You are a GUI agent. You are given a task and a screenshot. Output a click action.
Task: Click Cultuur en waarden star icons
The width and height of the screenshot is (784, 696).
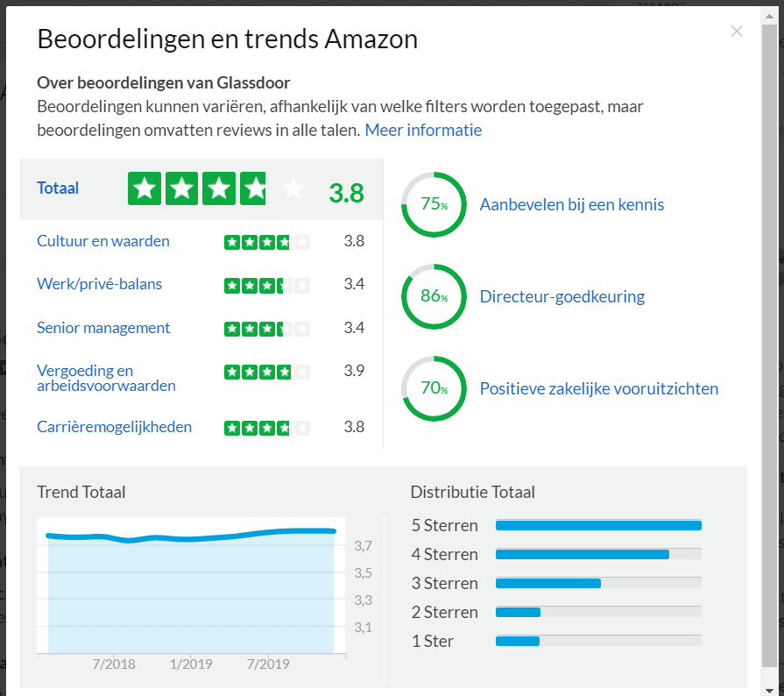(x=266, y=242)
